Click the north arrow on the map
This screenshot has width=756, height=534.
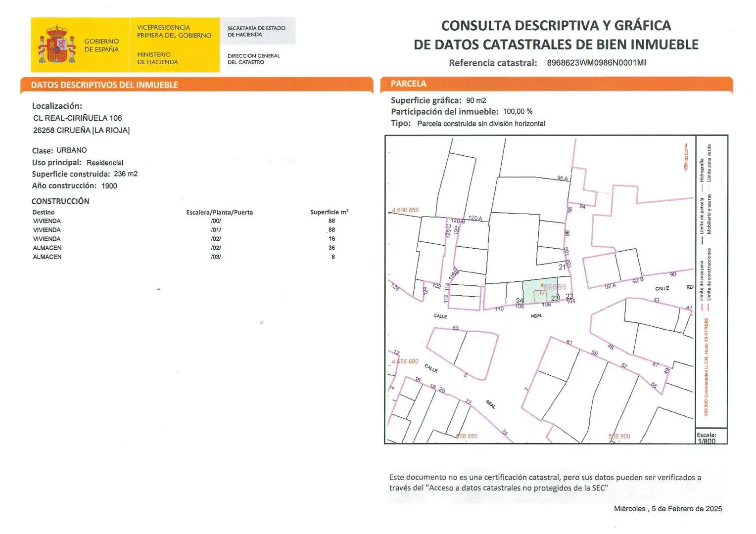point(686,157)
